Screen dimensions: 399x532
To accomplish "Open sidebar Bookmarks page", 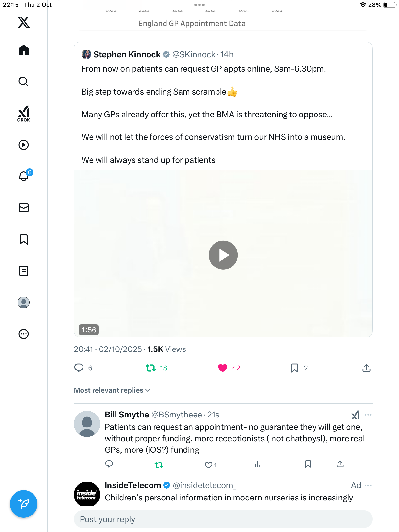I will pos(24,239).
